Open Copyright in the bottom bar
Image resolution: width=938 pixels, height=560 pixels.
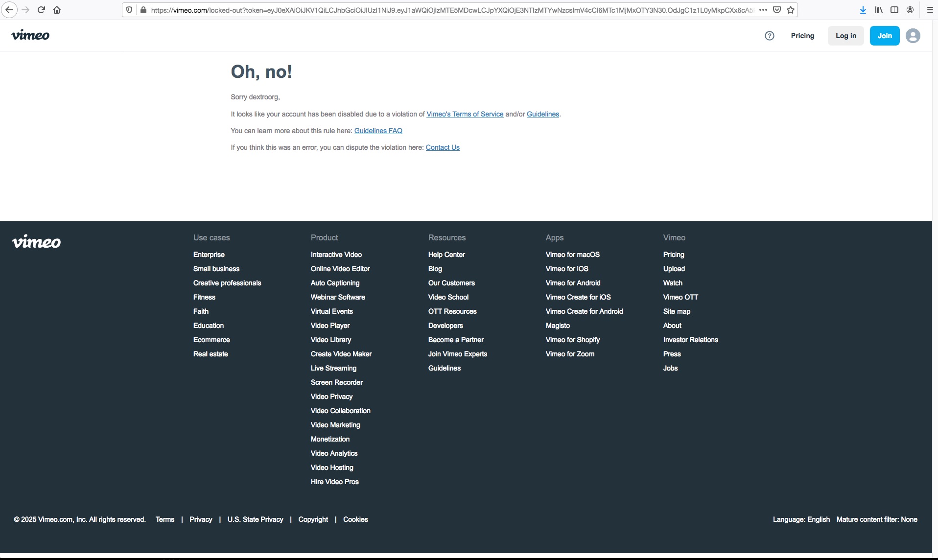pos(313,519)
